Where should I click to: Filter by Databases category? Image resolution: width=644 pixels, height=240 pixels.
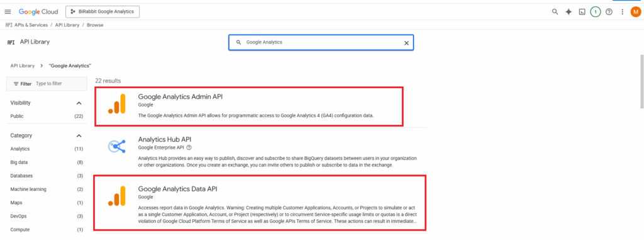21,176
